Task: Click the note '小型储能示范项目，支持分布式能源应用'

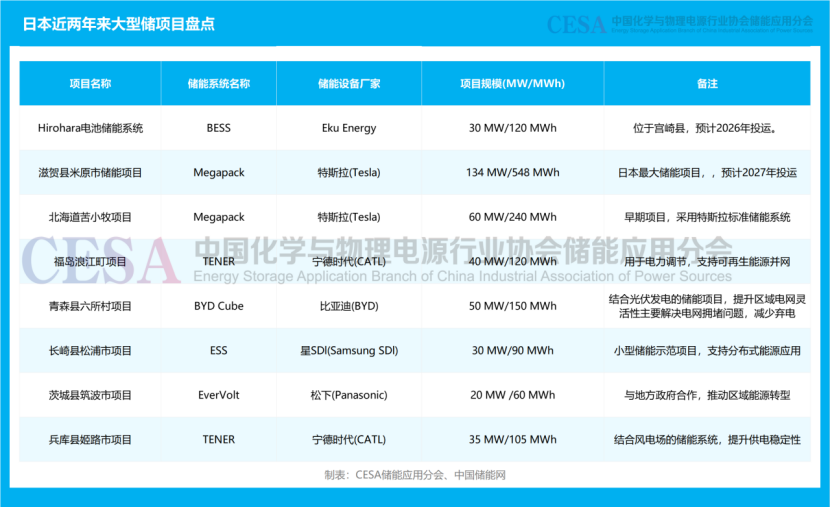Action: [x=707, y=351]
